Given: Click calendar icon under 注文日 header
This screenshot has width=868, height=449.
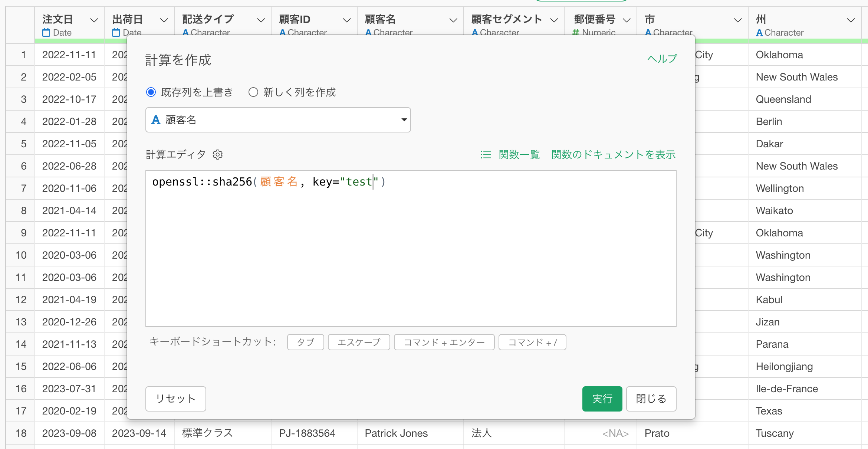Looking at the screenshot, I should (46, 33).
